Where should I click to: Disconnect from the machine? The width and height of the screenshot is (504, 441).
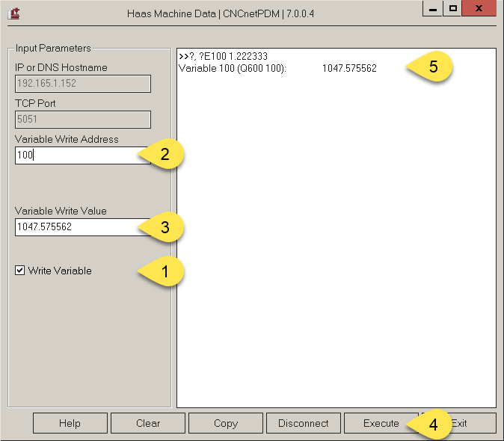click(304, 423)
